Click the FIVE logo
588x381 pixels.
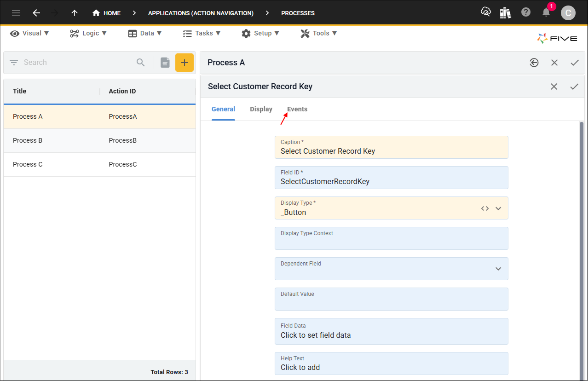[x=557, y=39]
